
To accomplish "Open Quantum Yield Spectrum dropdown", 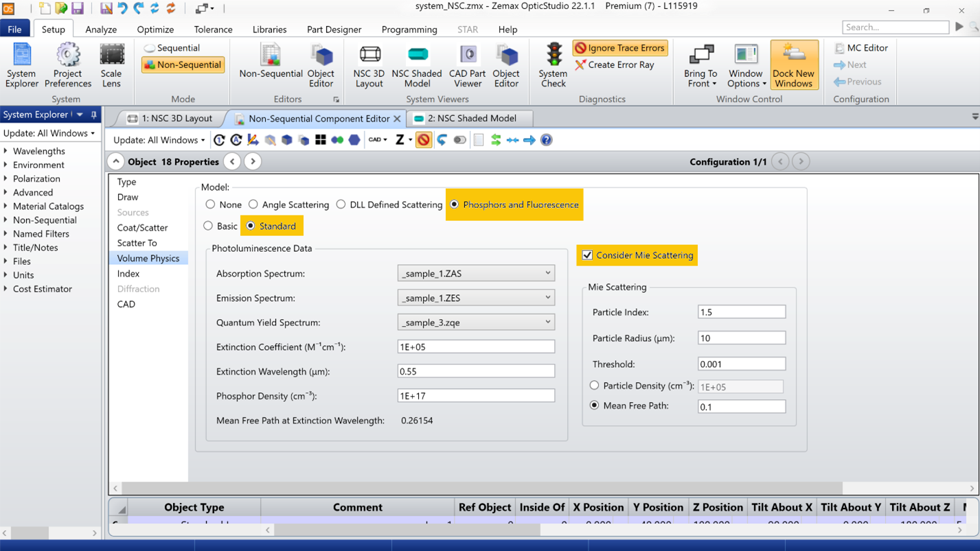I will 476,322.
